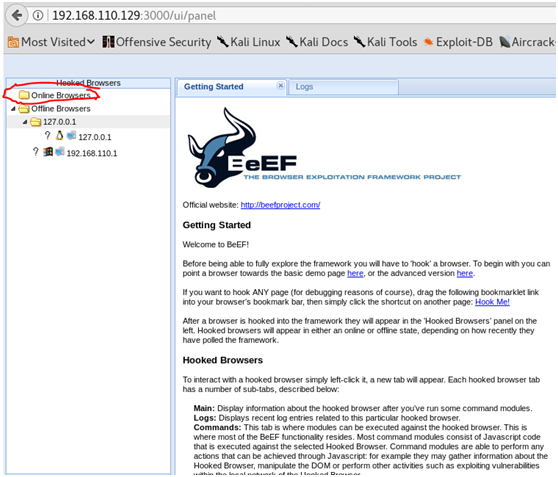
Task: Click Most Visited folder icon
Action: click(13, 42)
